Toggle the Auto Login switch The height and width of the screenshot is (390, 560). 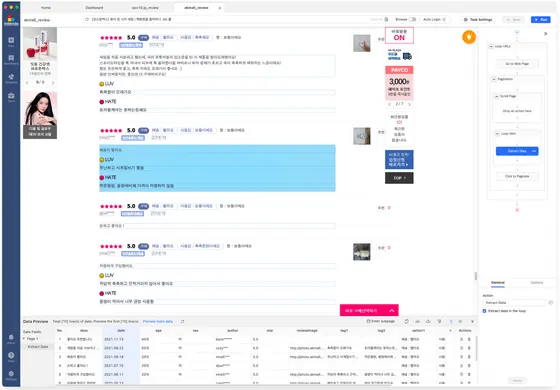(x=444, y=19)
